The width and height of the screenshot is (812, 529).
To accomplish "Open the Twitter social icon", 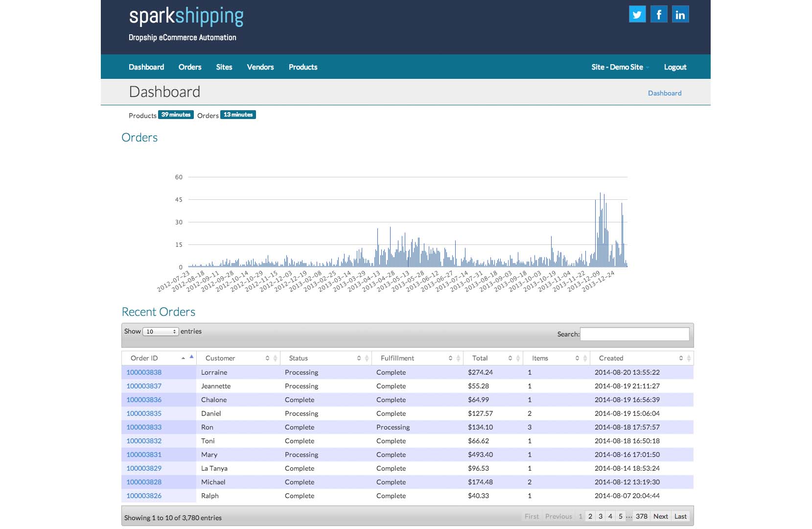I will [x=637, y=14].
